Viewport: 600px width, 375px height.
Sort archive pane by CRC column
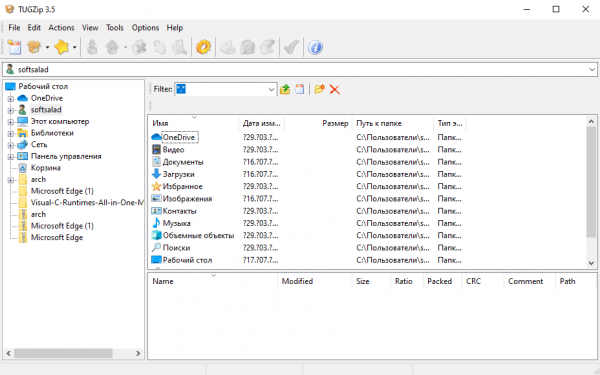(x=483, y=281)
